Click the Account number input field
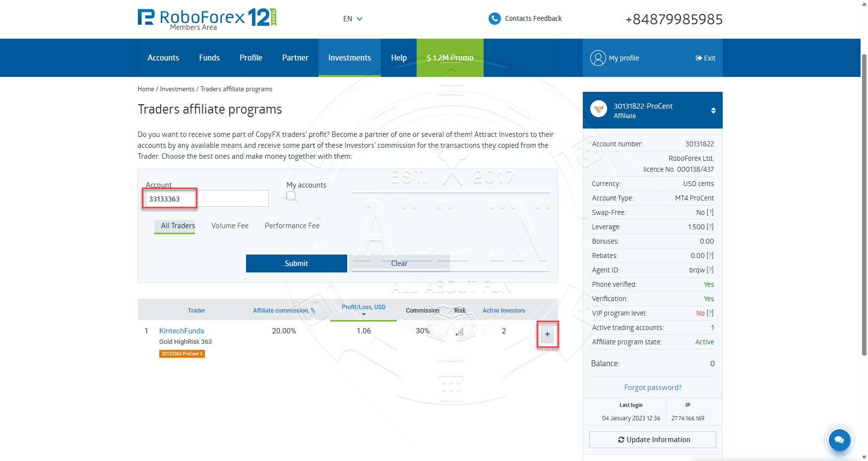868x461 pixels. click(207, 198)
